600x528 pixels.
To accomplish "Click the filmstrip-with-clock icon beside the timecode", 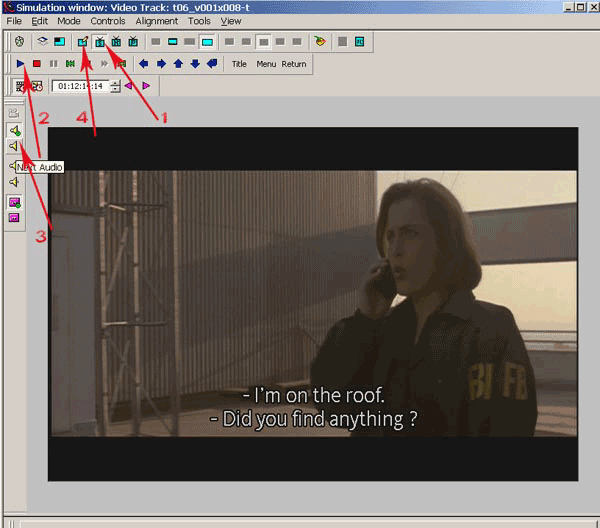I will 20,86.
